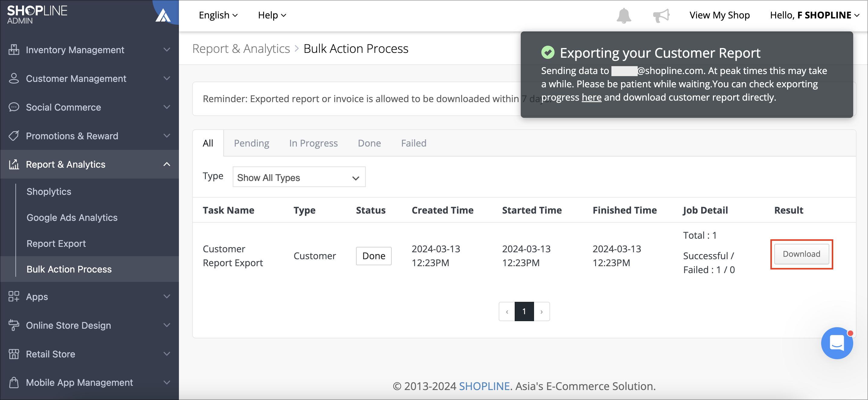Click the Result column header
This screenshot has width=868, height=400.
tap(789, 210)
